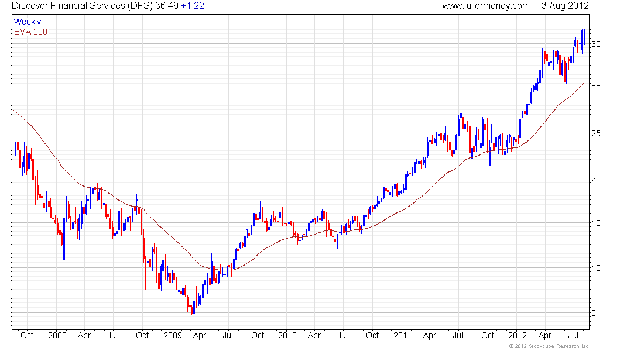This screenshot has width=644, height=351.
Task: Select the 25 price axis label
Action: point(595,134)
